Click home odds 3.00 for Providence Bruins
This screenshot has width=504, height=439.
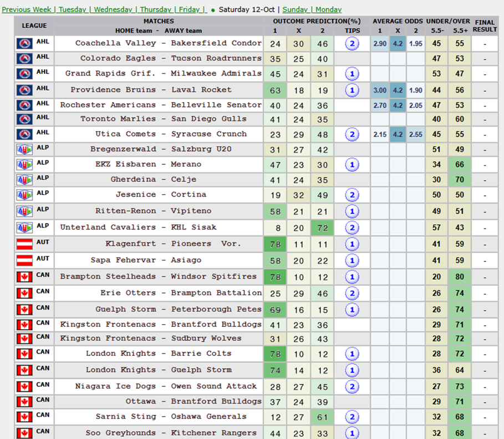click(x=379, y=90)
